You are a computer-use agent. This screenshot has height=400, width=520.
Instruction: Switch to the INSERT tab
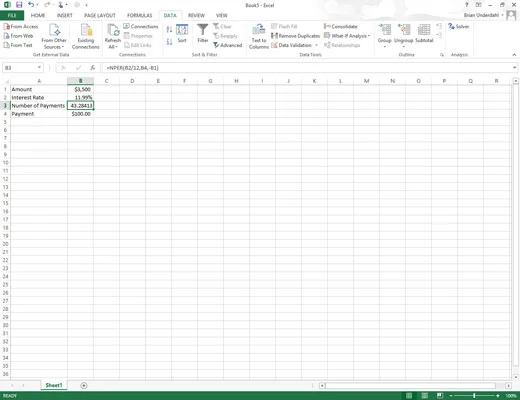pos(64,15)
